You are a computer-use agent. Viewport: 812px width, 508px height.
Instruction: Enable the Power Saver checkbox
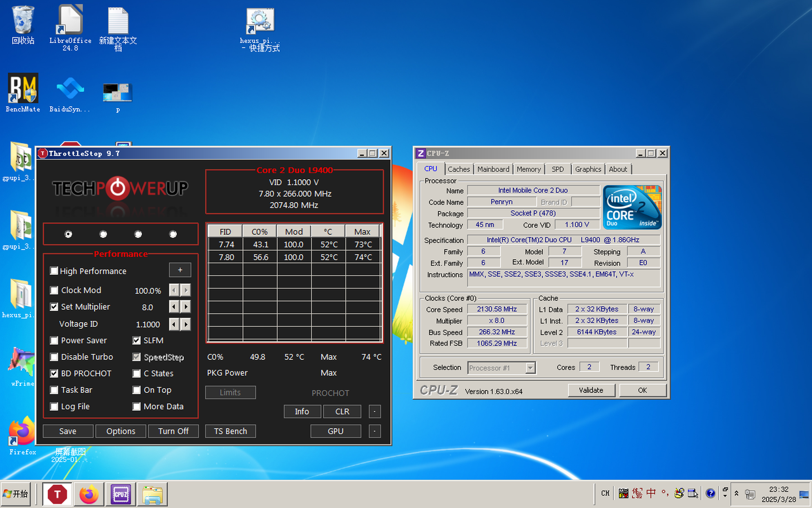click(54, 340)
